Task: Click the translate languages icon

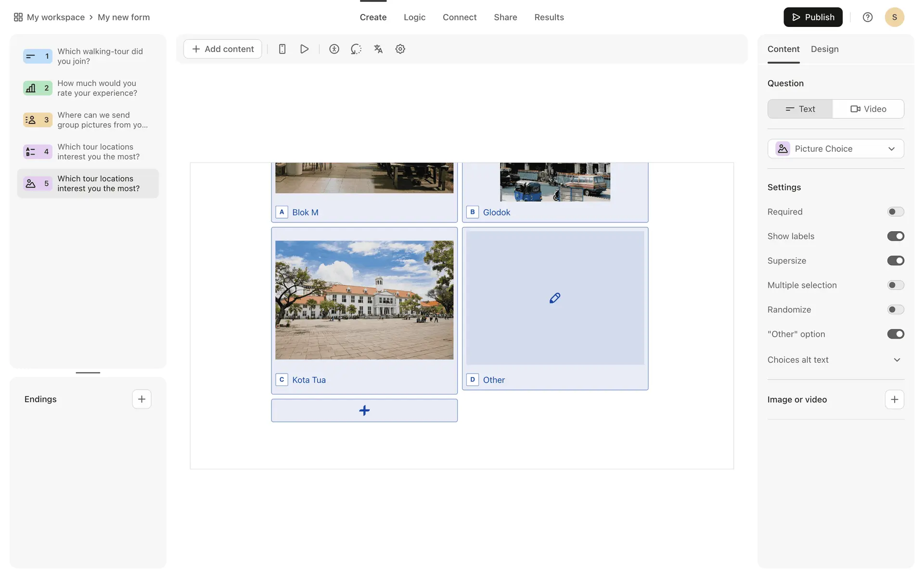Action: coord(378,49)
